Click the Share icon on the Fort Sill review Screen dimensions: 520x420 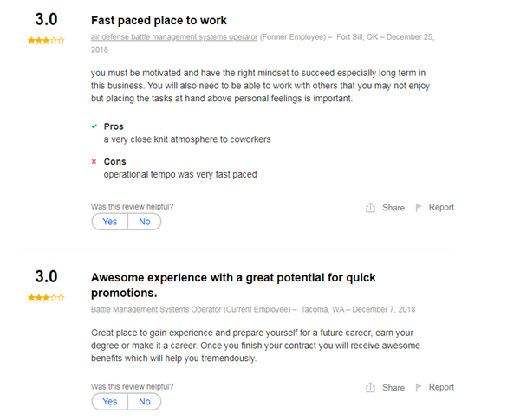(x=370, y=208)
